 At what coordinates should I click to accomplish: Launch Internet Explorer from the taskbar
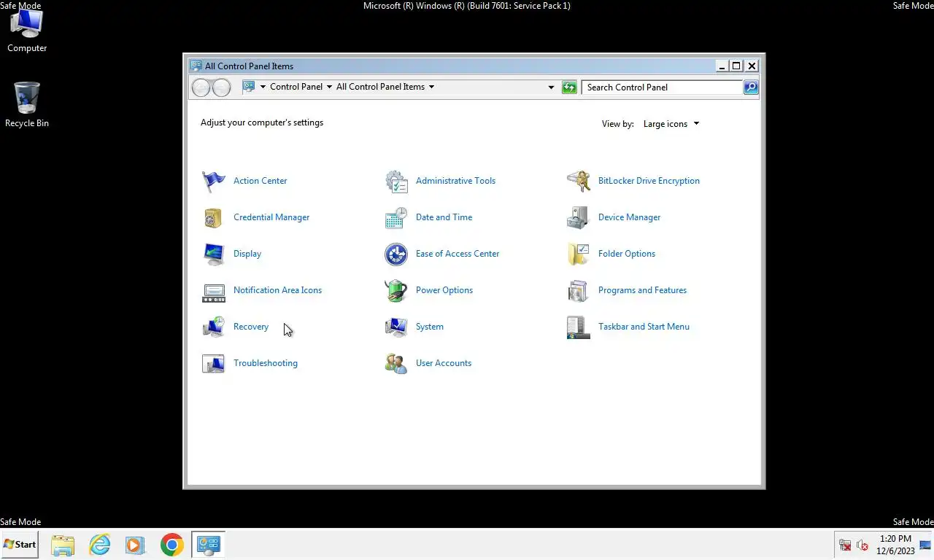pos(99,545)
